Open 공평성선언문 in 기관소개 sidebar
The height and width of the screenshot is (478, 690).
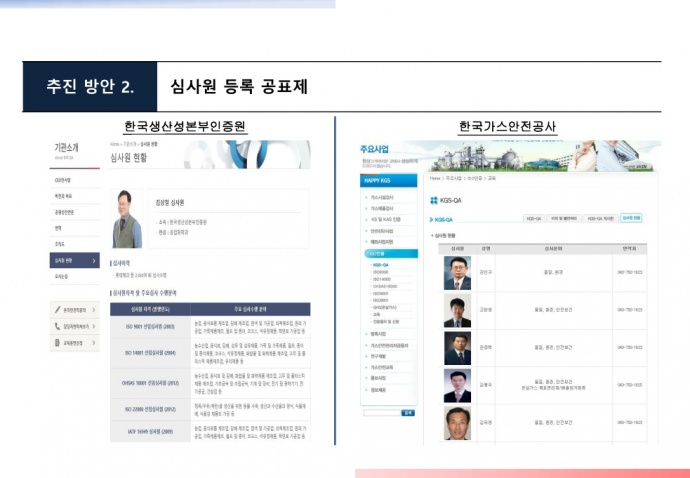point(64,212)
